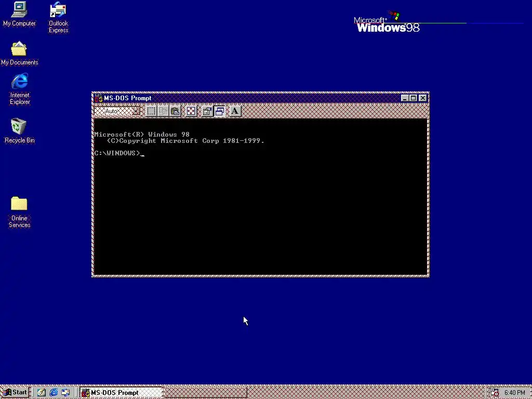Select the Outlook Express desktop icon
The width and height of the screenshot is (532, 399).
pos(58,18)
